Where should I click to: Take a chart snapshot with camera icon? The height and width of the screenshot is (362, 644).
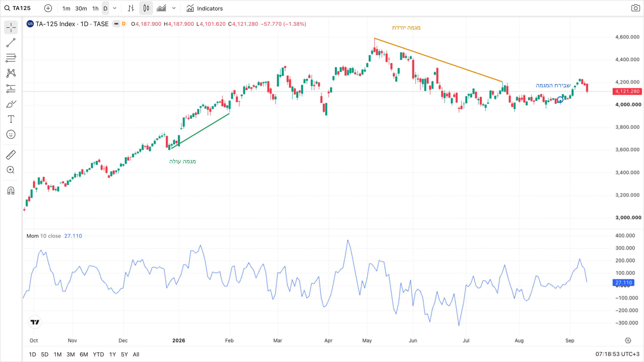635,8
